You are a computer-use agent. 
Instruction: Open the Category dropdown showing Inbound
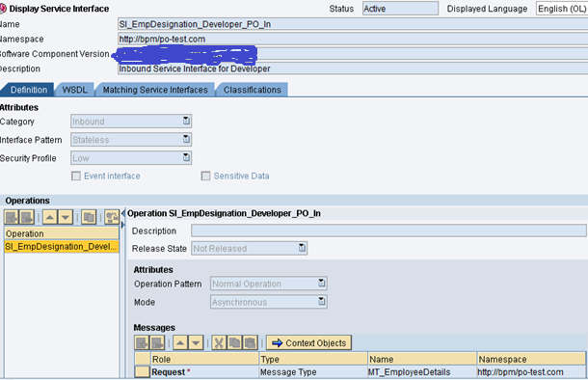pyautogui.click(x=186, y=121)
